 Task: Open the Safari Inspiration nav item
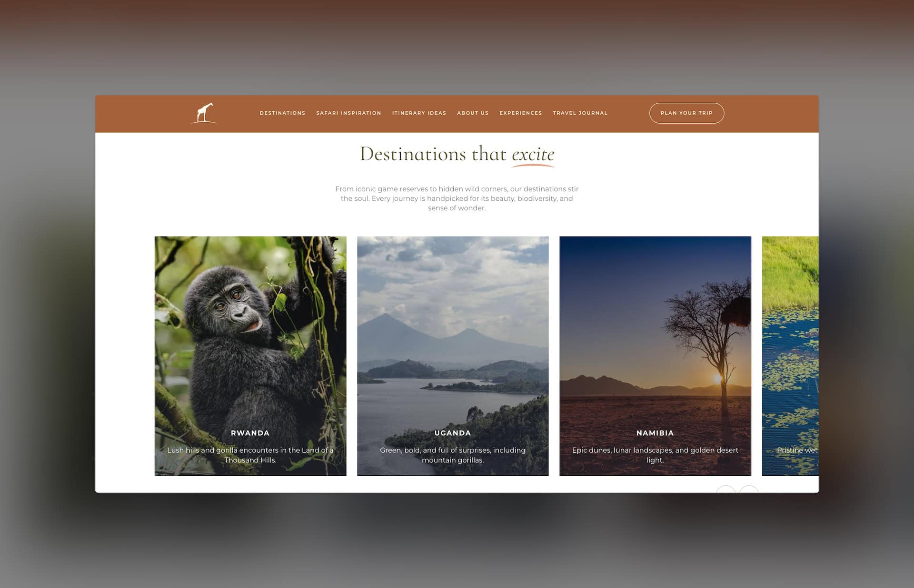point(348,113)
